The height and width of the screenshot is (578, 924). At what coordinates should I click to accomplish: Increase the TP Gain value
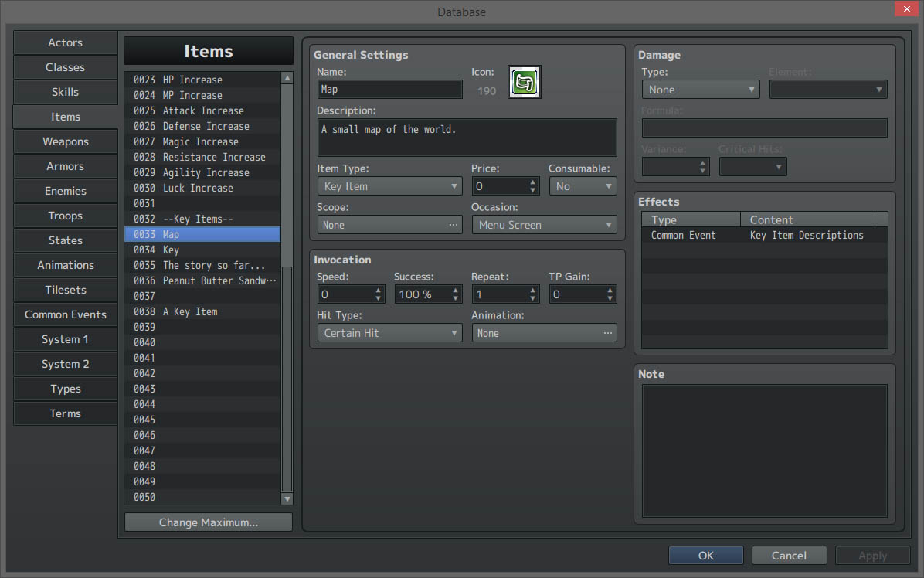610,290
